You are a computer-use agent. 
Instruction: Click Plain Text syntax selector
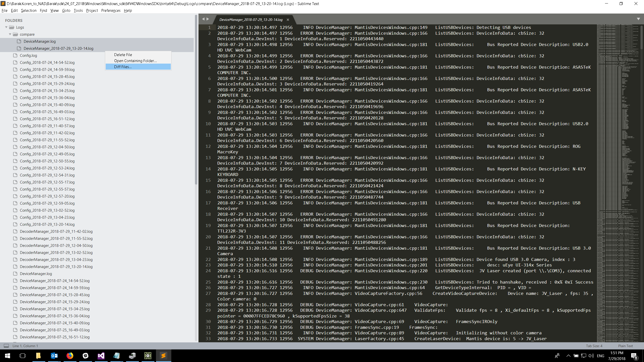point(625,346)
